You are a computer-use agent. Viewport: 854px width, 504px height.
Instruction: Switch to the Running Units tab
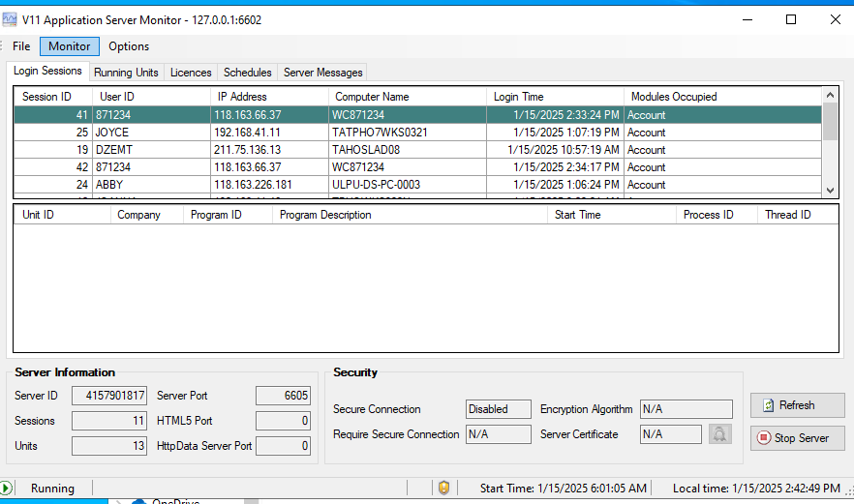[126, 73]
